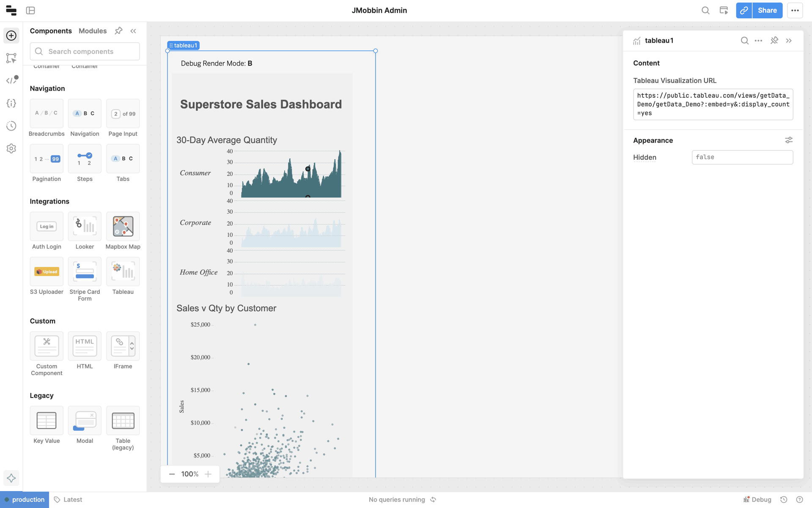Click the tableau1 component label tag

pyautogui.click(x=183, y=45)
